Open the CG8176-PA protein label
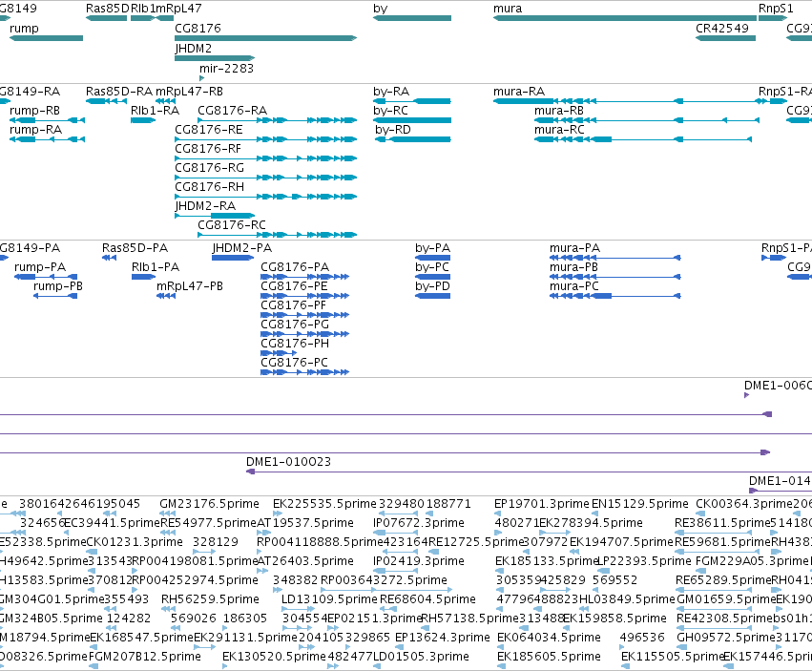 pos(295,267)
